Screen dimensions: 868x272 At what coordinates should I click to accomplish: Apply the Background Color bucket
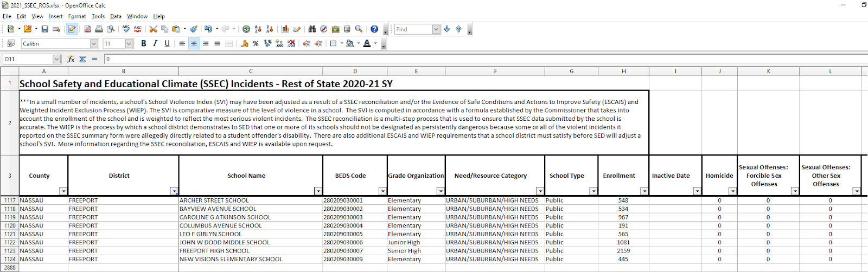[x=350, y=43]
